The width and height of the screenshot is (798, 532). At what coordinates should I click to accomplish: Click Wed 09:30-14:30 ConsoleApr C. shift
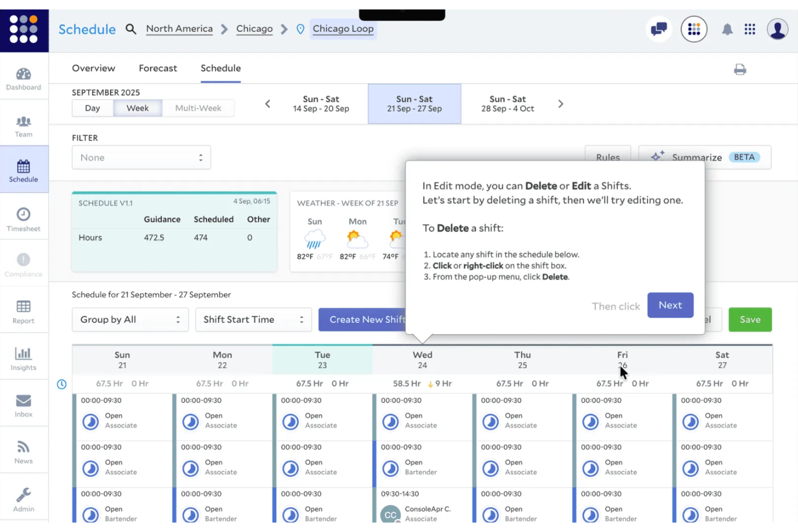tap(423, 506)
